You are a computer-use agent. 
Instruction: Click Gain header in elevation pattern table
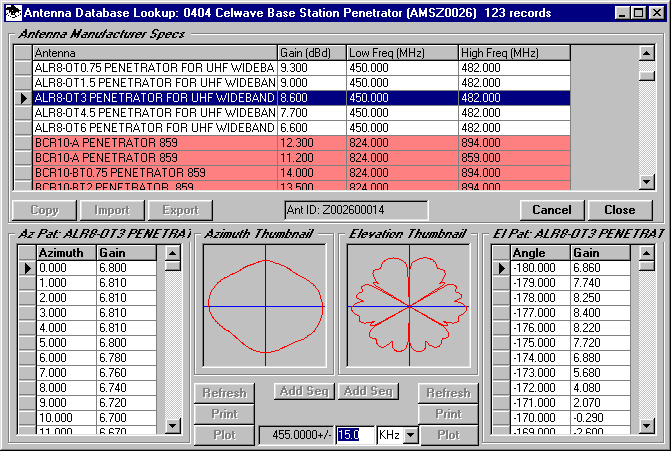pyautogui.click(x=600, y=253)
